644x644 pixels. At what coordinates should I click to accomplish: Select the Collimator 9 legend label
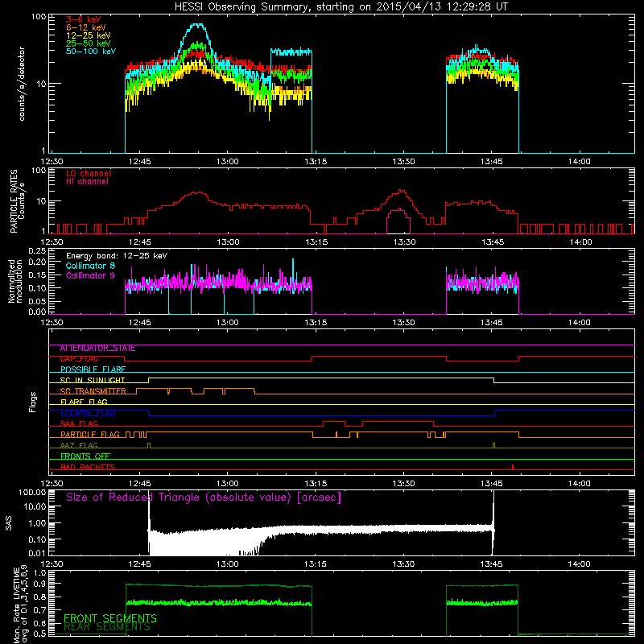pyautogui.click(x=90, y=275)
